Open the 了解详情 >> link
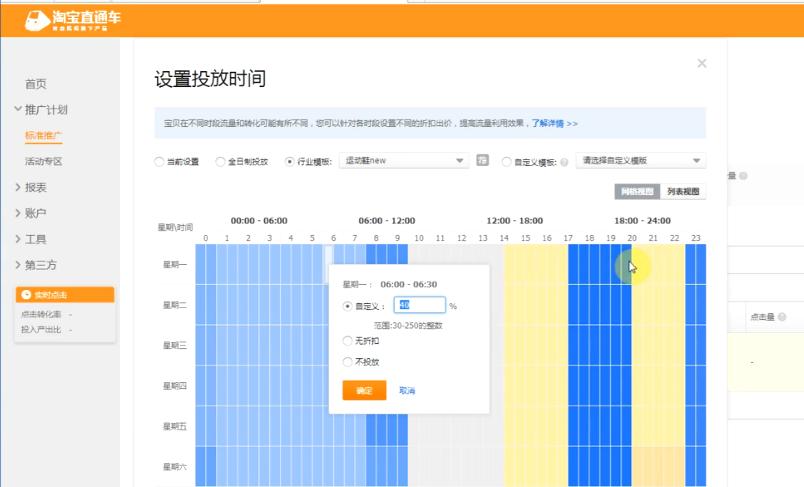 point(554,124)
